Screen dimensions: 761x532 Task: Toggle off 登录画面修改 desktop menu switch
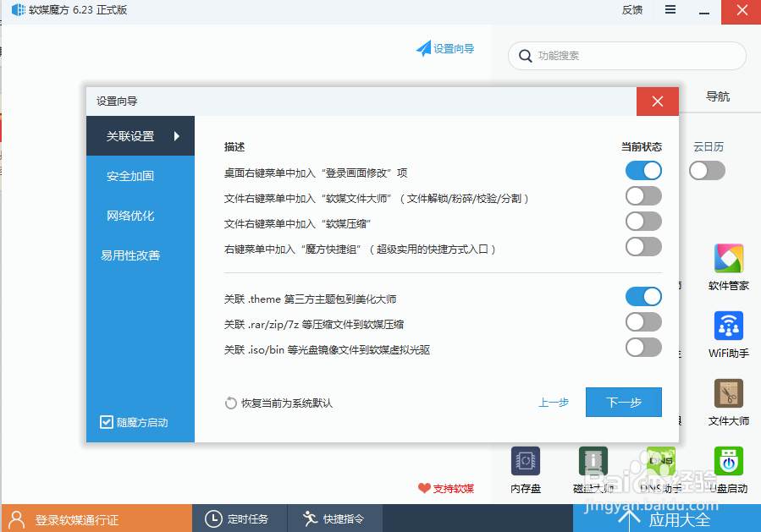pyautogui.click(x=643, y=171)
